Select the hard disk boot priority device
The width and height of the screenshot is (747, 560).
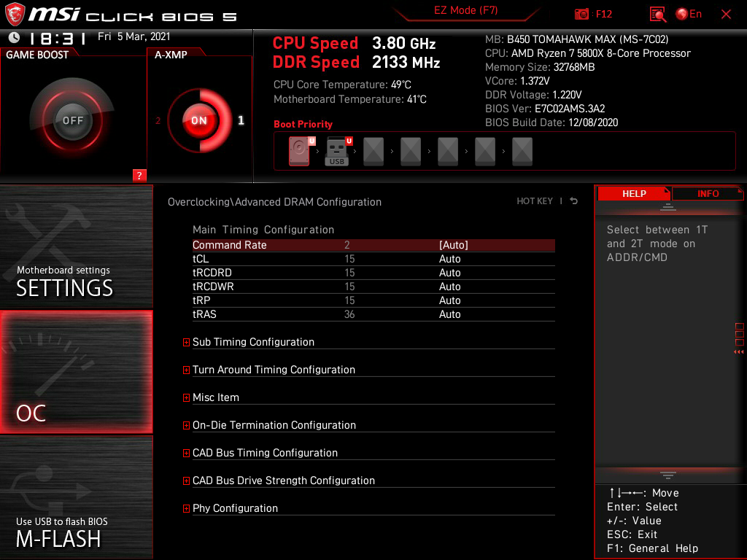[x=300, y=151]
